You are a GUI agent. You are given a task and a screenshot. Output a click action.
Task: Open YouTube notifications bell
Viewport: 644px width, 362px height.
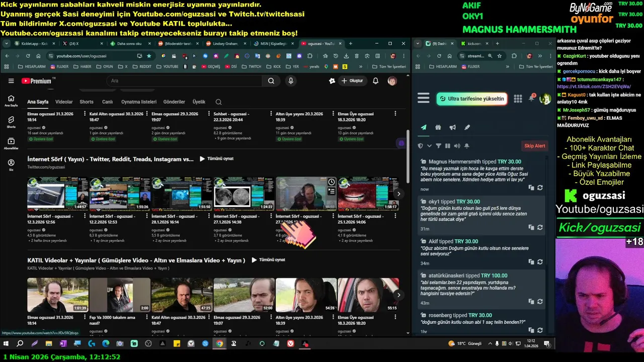(x=375, y=80)
